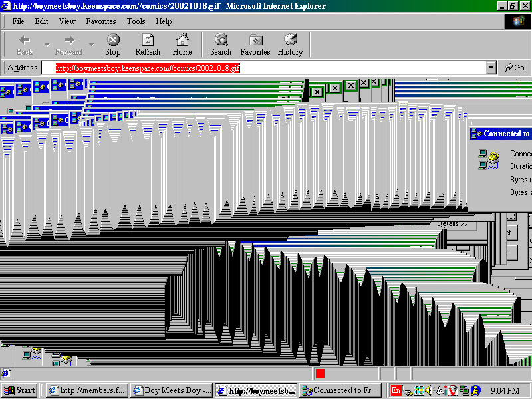Click the Stop toolbar button
The image size is (532, 399).
[x=113, y=45]
